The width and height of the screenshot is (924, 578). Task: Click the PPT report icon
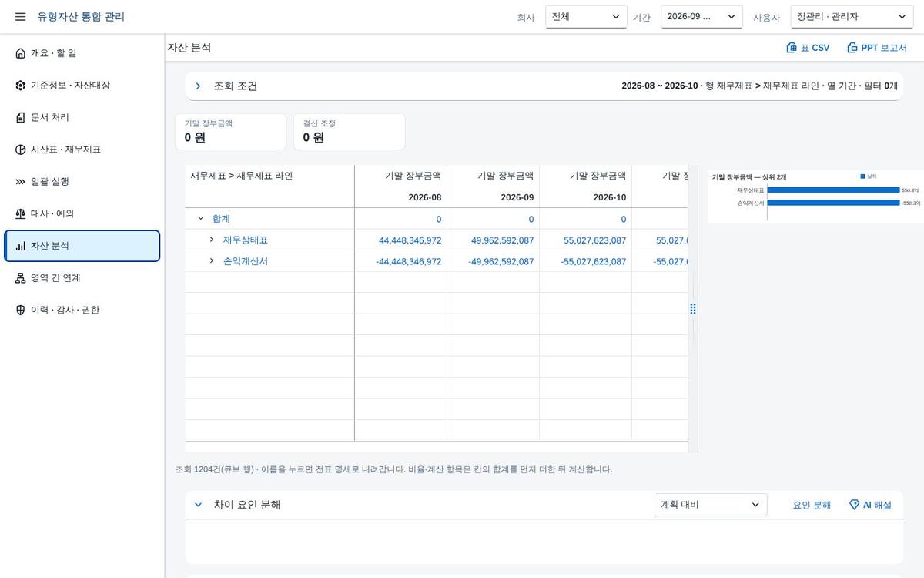852,48
